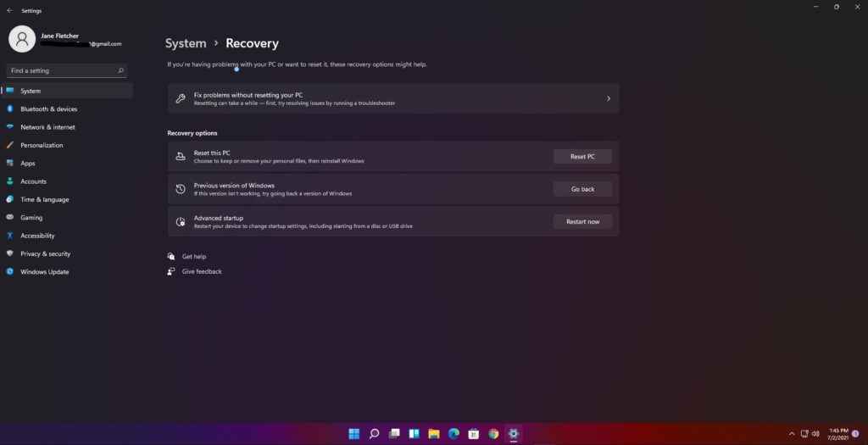This screenshot has height=445, width=868.
Task: Click the Settings gear in the taskbar
Action: tap(513, 434)
